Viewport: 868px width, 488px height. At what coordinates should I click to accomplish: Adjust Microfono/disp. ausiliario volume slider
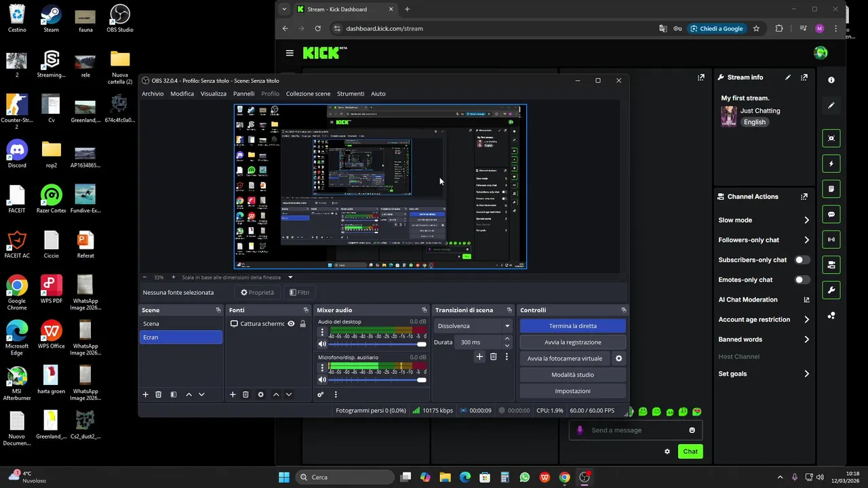[x=378, y=380]
